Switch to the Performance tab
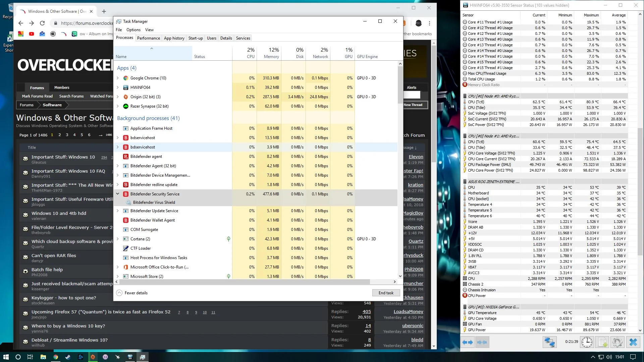This screenshot has width=644, height=362. click(149, 38)
